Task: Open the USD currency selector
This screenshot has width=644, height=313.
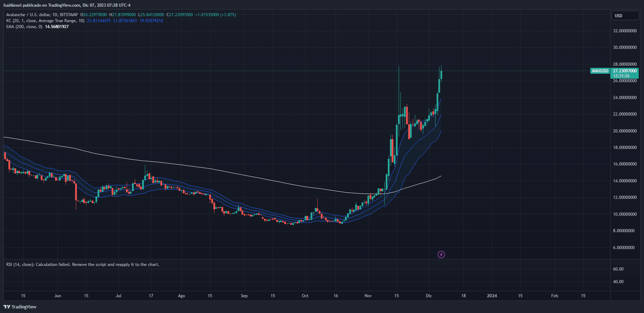Action: pyautogui.click(x=625, y=15)
